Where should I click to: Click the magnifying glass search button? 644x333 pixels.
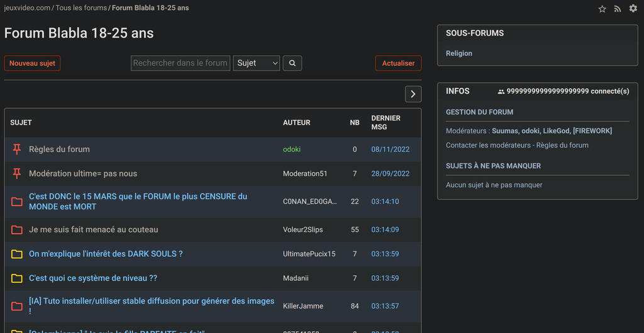292,63
